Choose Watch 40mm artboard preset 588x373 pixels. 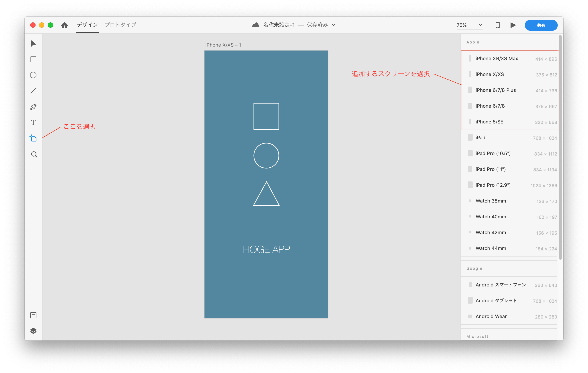click(509, 217)
